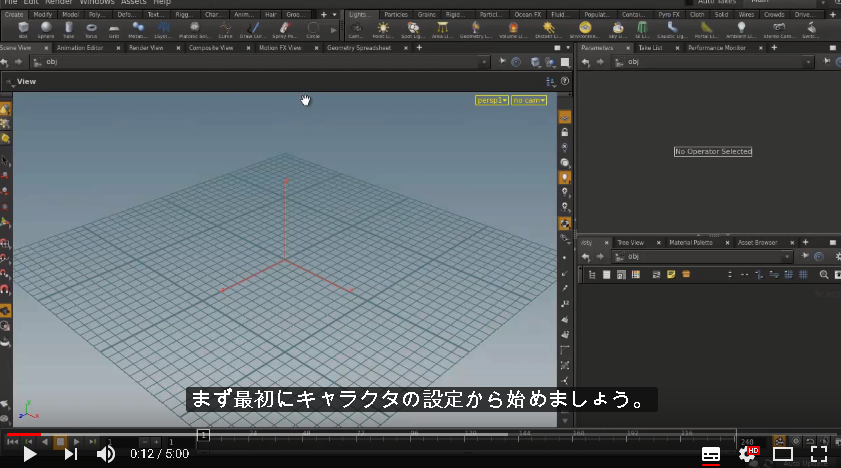This screenshot has height=468, width=841.
Task: Play the YouTube video
Action: 29,454
